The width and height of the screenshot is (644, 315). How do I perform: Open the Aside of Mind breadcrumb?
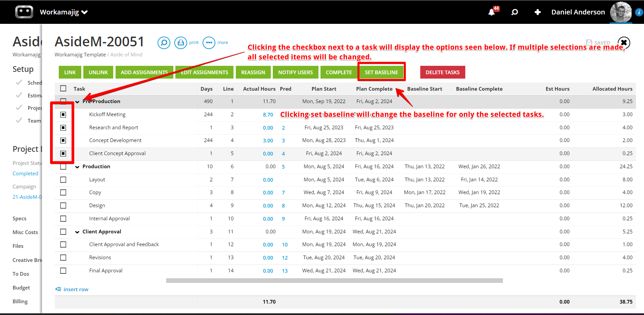tap(126, 54)
